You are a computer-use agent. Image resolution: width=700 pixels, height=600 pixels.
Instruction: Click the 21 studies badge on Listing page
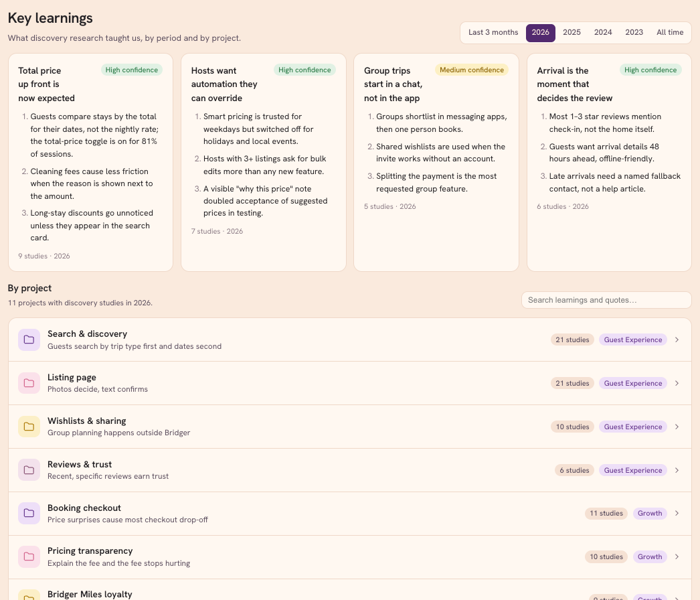[572, 383]
